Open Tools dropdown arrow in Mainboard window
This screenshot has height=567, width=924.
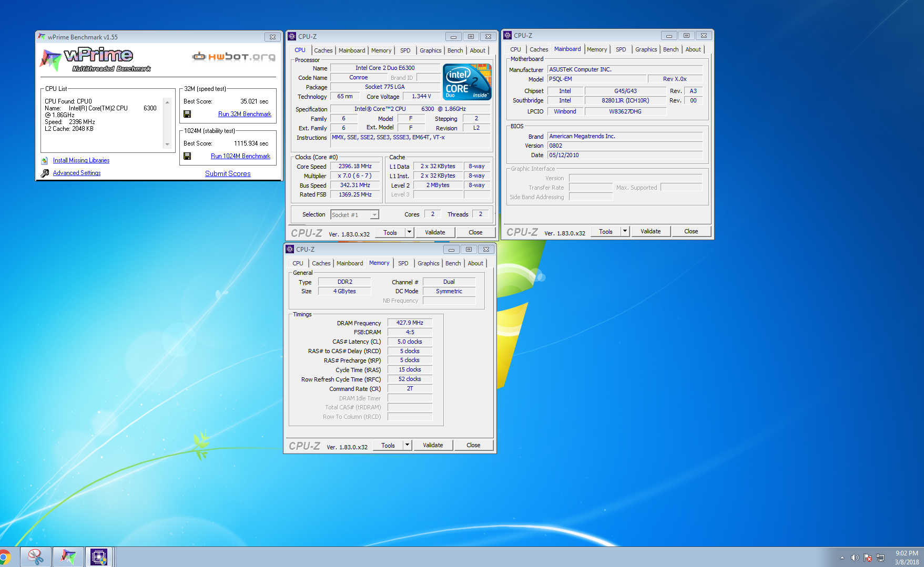(x=625, y=231)
